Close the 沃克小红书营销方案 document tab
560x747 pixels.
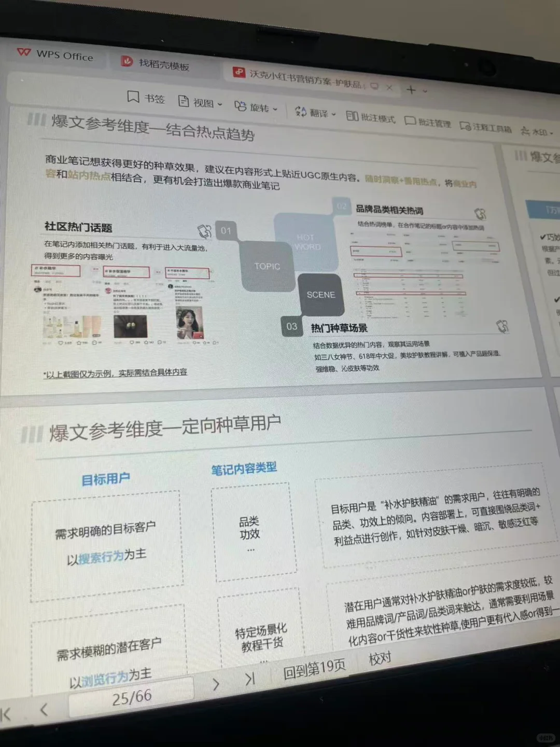pos(389,87)
